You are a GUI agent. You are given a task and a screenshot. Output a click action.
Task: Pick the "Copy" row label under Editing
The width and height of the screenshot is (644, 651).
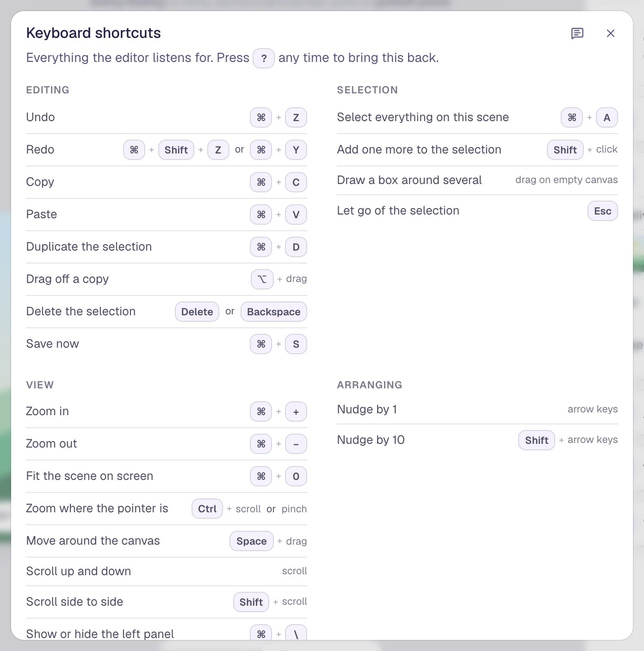(x=40, y=182)
